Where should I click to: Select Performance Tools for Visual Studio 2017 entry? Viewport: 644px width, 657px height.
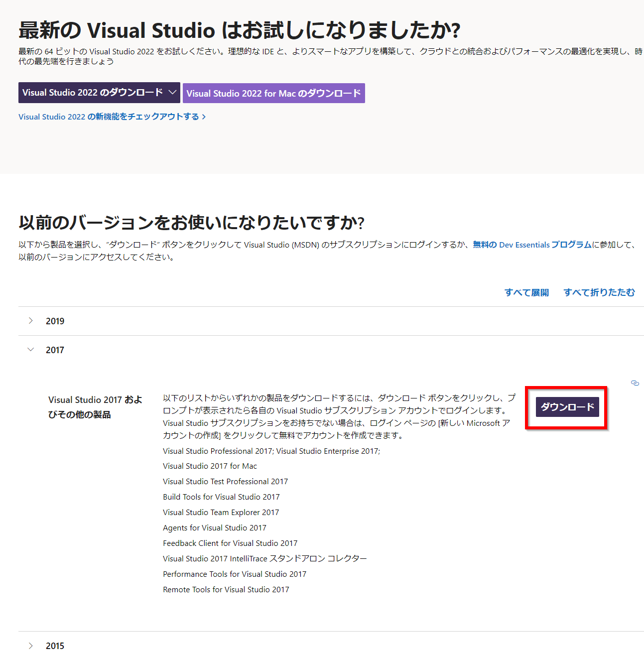[x=235, y=574]
